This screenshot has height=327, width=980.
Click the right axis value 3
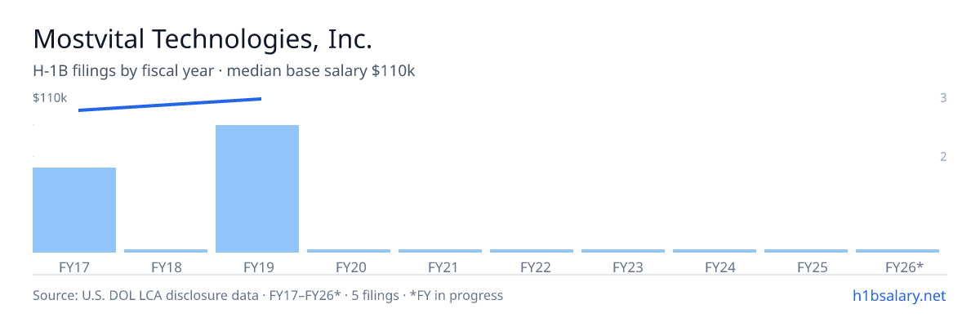pos(943,98)
